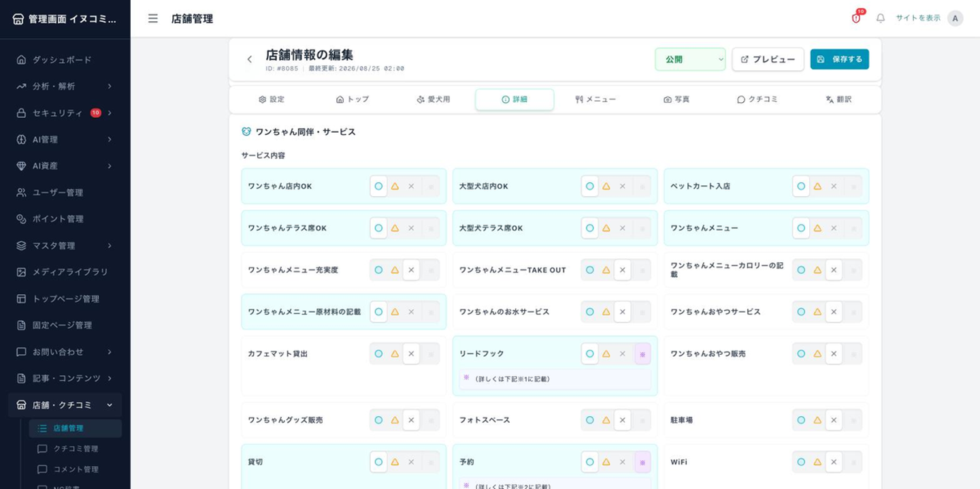Edit the リードフック note field
The image size is (980, 489).
pos(555,379)
